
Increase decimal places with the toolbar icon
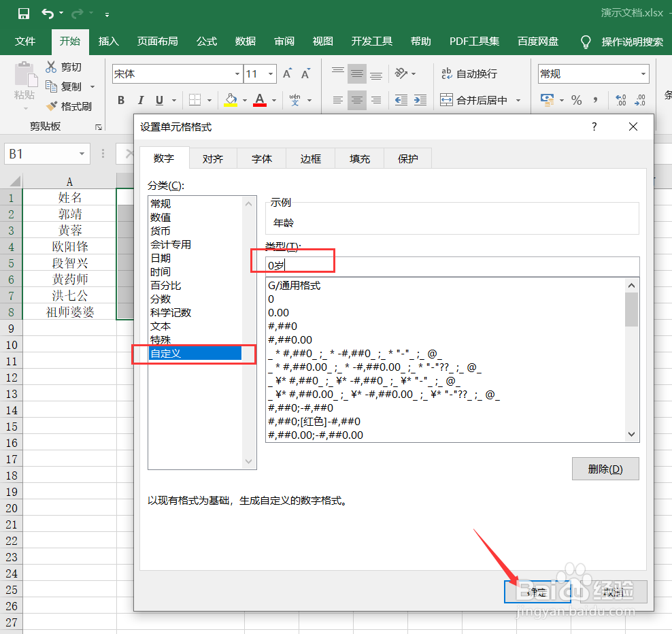point(620,100)
